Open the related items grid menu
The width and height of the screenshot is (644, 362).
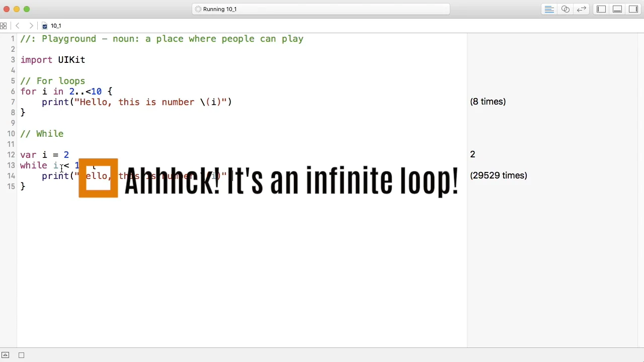pyautogui.click(x=4, y=26)
